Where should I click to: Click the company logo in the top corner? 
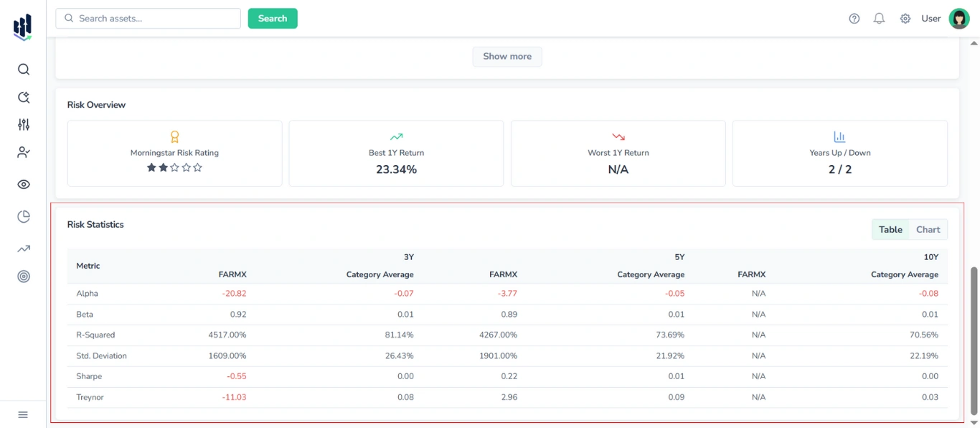coord(22,26)
